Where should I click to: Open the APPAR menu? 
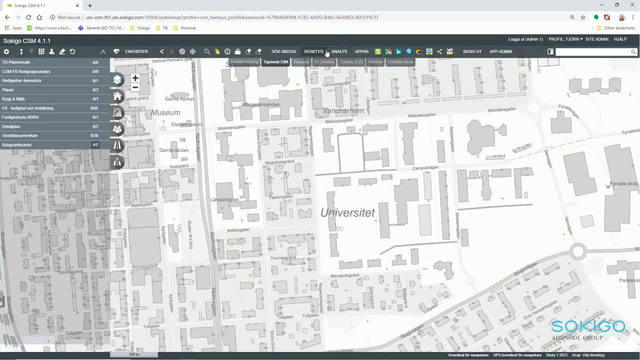click(361, 52)
